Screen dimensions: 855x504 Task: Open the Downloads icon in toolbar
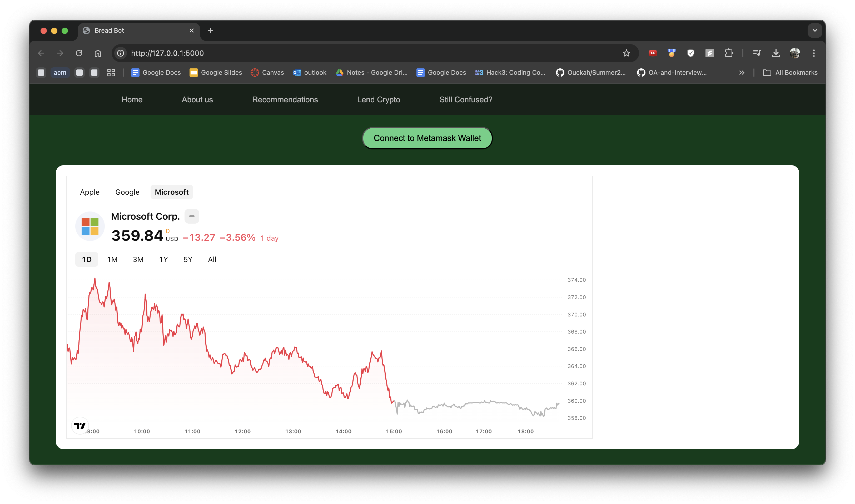pyautogui.click(x=776, y=53)
